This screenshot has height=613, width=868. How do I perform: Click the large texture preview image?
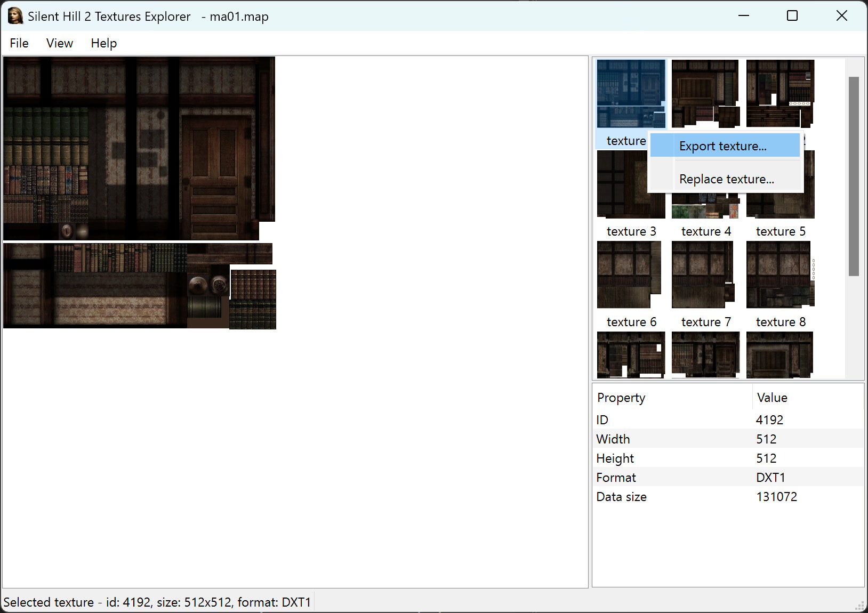[x=140, y=193]
